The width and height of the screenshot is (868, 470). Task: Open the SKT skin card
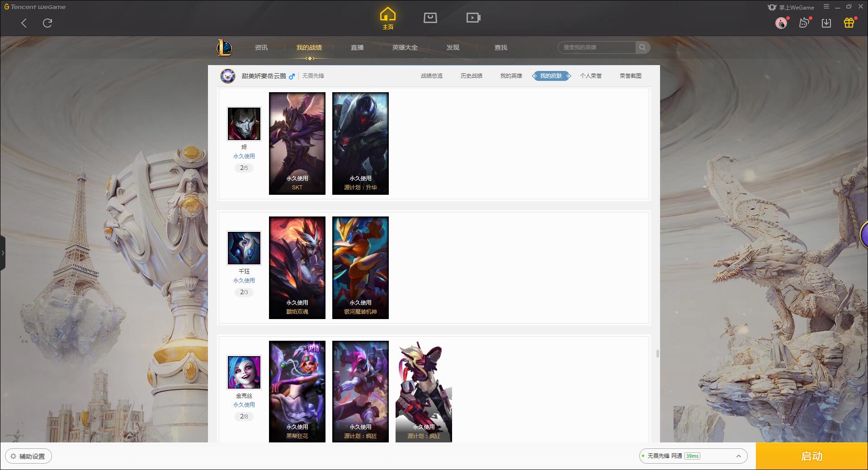(x=297, y=144)
